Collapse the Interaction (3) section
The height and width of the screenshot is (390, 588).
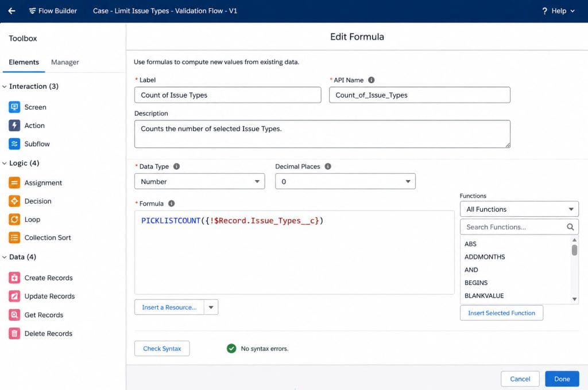pos(5,87)
